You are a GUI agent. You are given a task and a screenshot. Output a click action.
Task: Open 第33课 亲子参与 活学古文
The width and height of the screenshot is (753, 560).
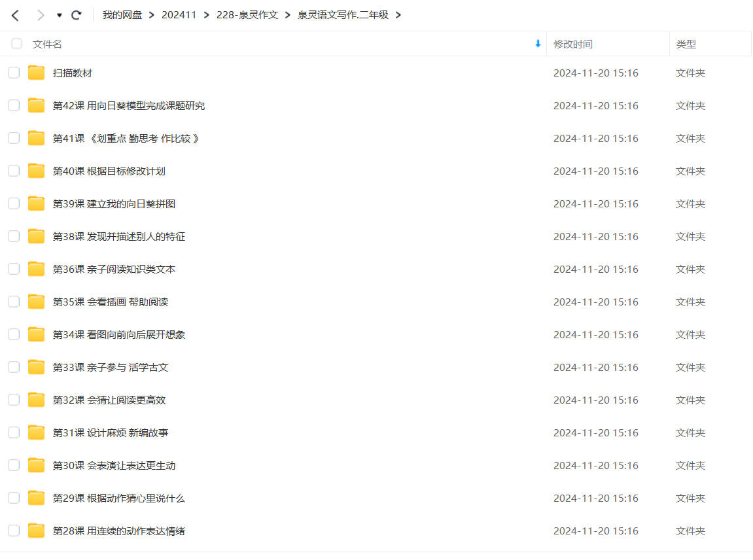111,368
